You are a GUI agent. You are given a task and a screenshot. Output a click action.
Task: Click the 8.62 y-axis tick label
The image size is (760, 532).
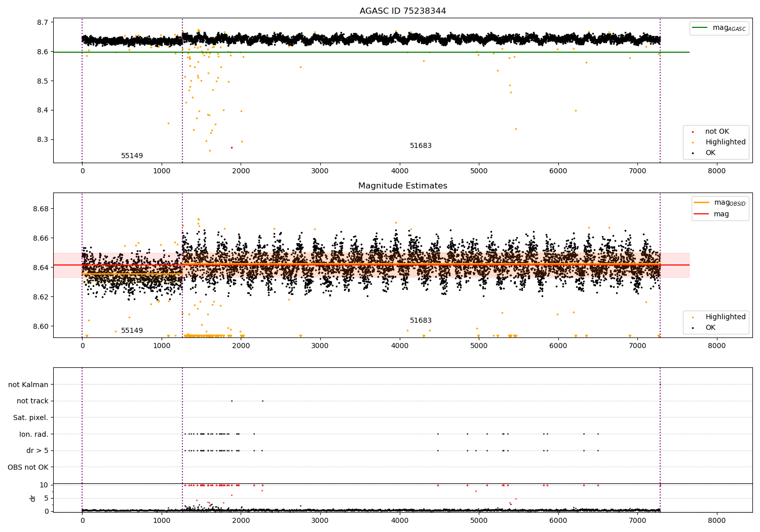[x=41, y=297]
